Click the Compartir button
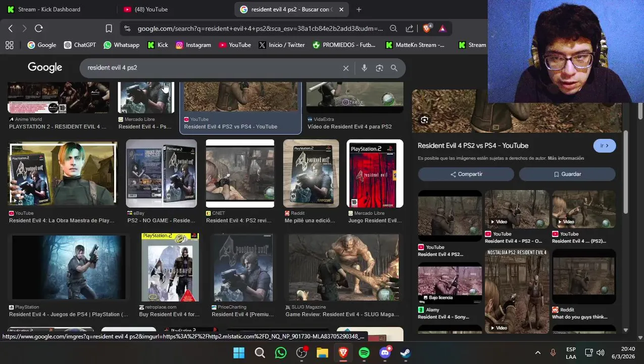The image size is (644, 364). tap(466, 174)
